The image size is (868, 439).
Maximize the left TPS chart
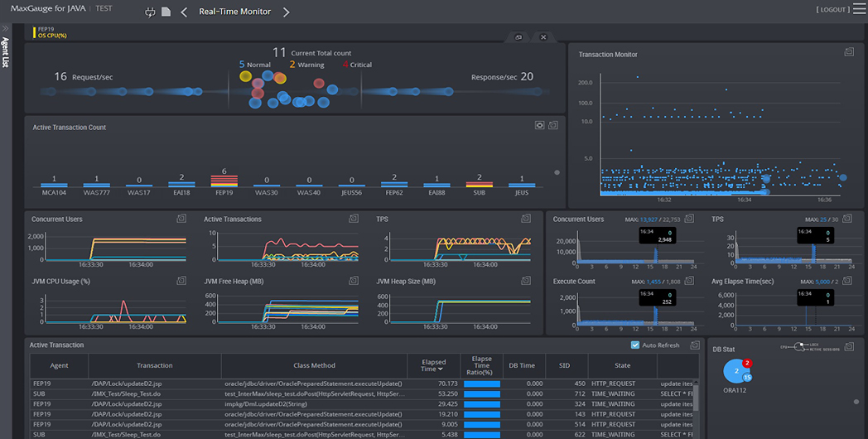[x=526, y=219]
